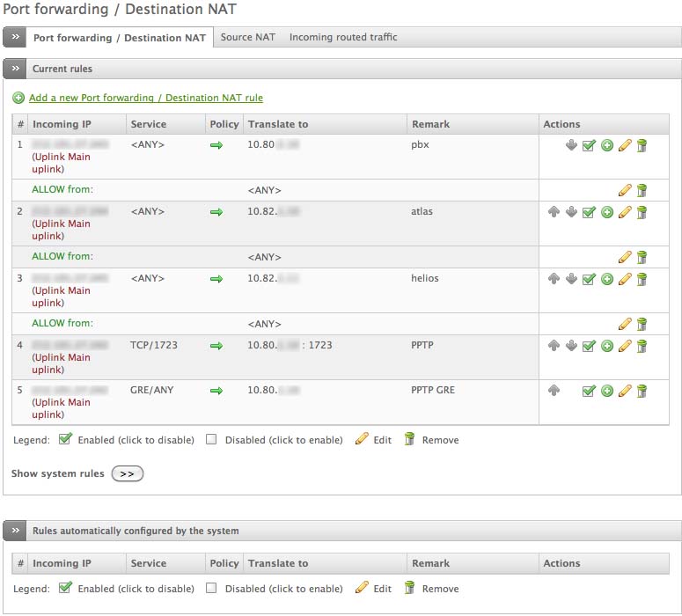Image resolution: width=682 pixels, height=616 pixels.
Task: Remove the atlas rule
Action: [642, 212]
